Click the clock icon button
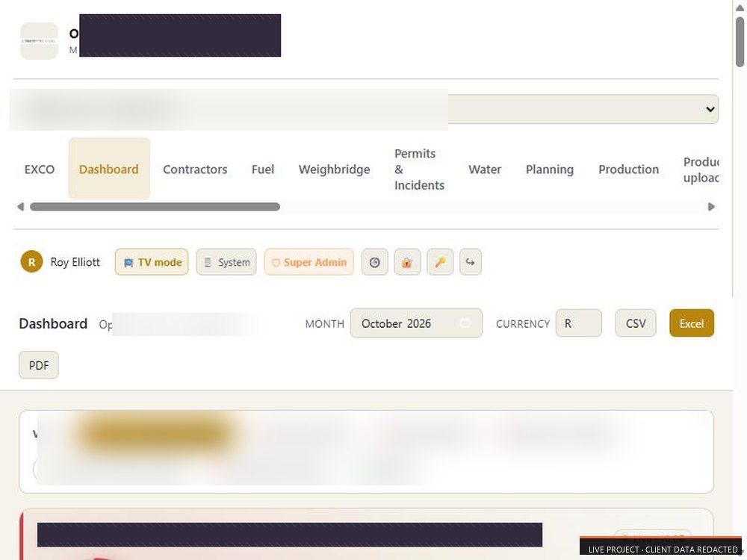Viewport: 747px width, 560px height. pos(374,262)
